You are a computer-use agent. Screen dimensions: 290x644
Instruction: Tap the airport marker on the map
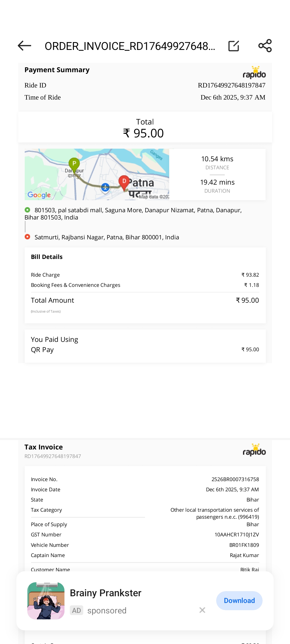click(x=105, y=187)
